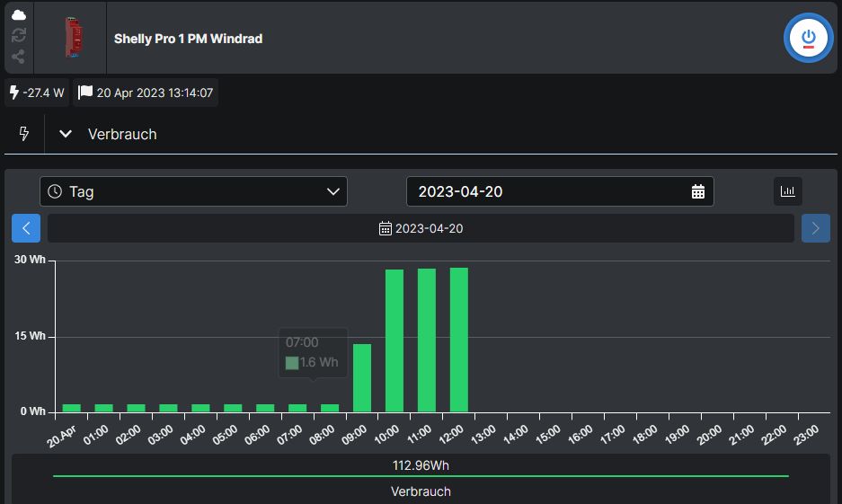Screen dimensions: 842x504
Task: Click the centered 2023-04-20 date bar
Action: coord(421,228)
